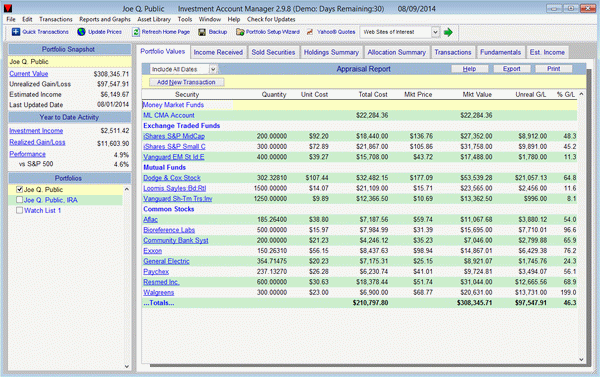The image size is (600, 377).
Task: Open the Resmed Inc. link
Action: pos(161,282)
